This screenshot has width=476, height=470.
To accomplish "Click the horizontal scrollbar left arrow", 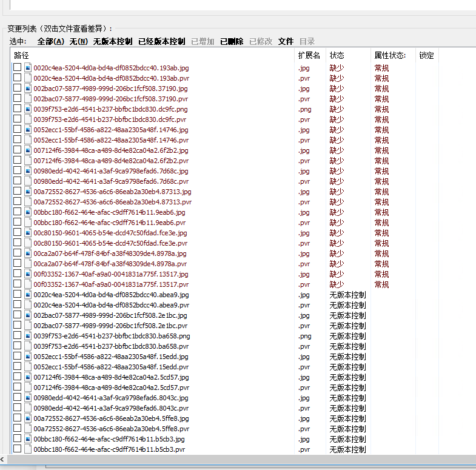I will click(2, 459).
